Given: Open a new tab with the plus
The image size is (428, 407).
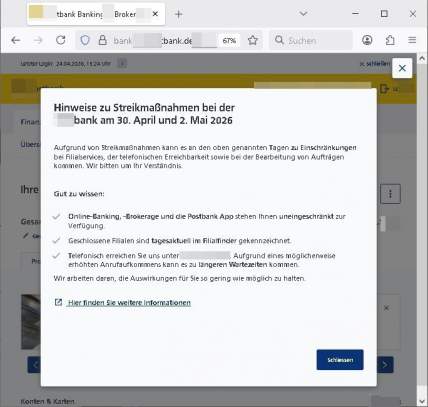Looking at the screenshot, I should 179,14.
